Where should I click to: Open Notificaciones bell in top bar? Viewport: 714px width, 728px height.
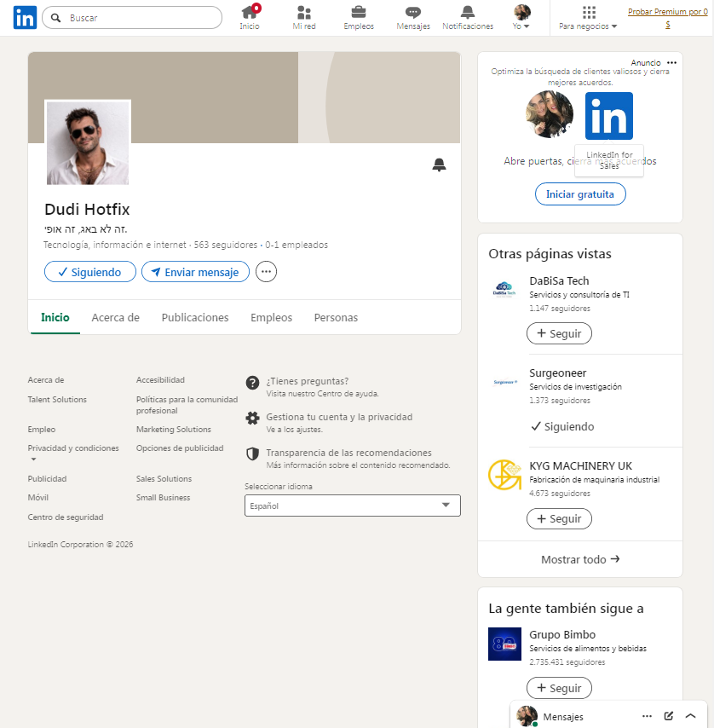point(468,12)
